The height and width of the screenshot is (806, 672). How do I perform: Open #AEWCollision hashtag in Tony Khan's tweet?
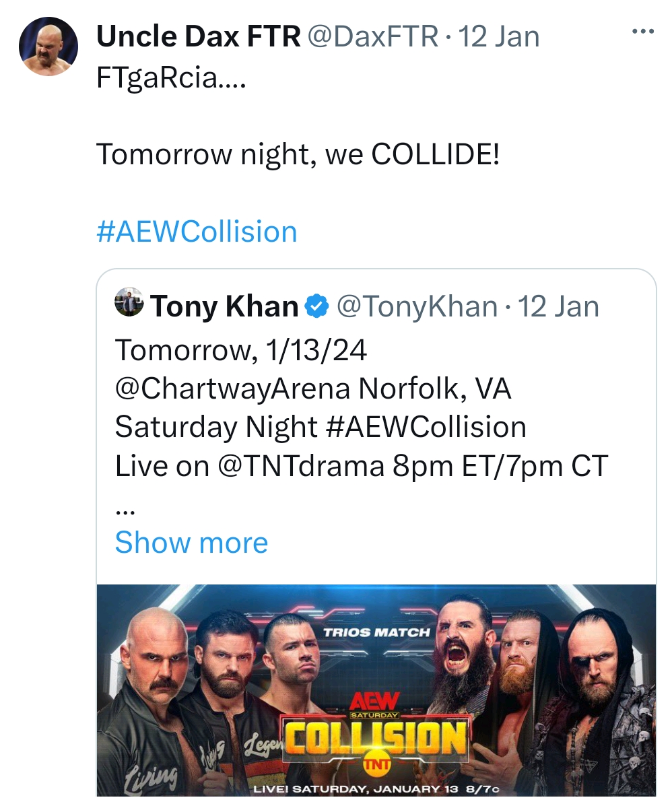click(x=427, y=427)
